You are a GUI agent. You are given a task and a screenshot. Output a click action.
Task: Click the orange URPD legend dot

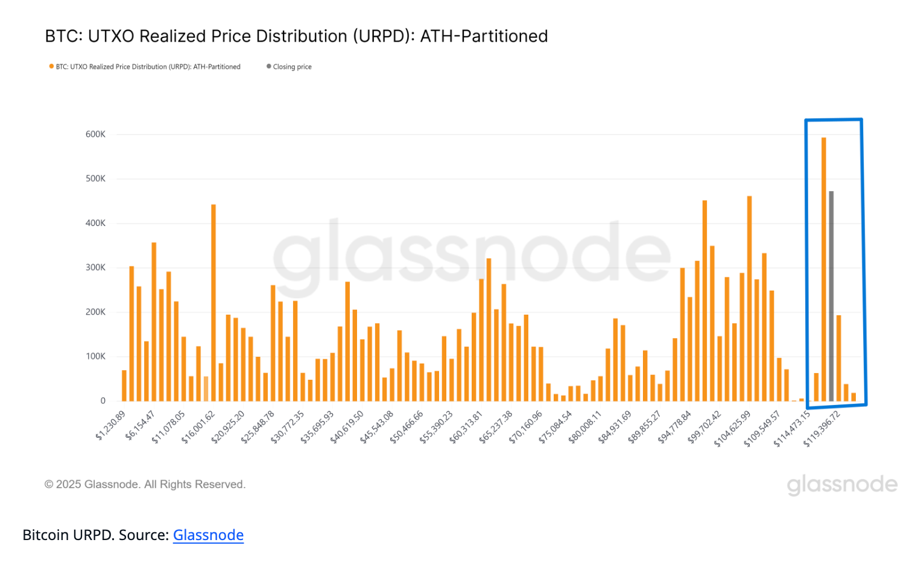pyautogui.click(x=51, y=66)
